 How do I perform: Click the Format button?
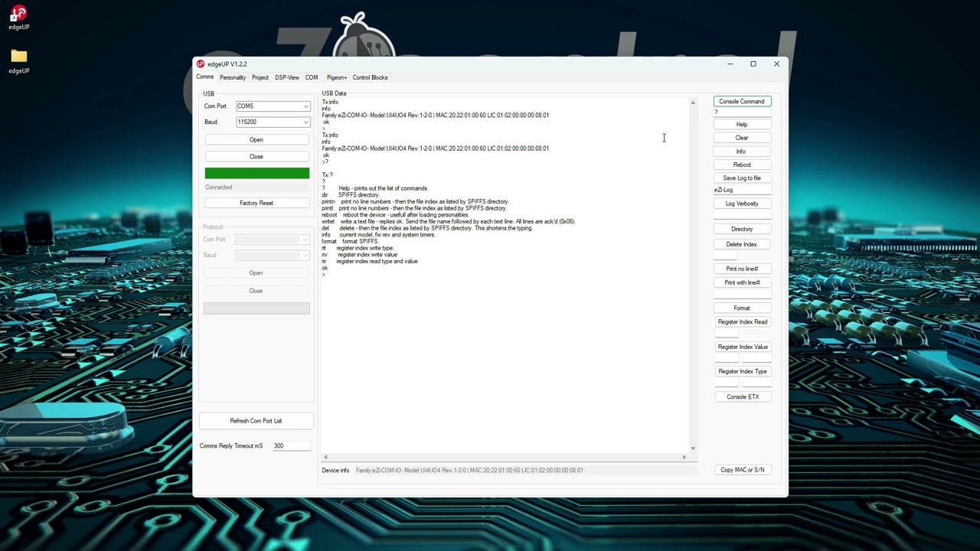tap(742, 308)
